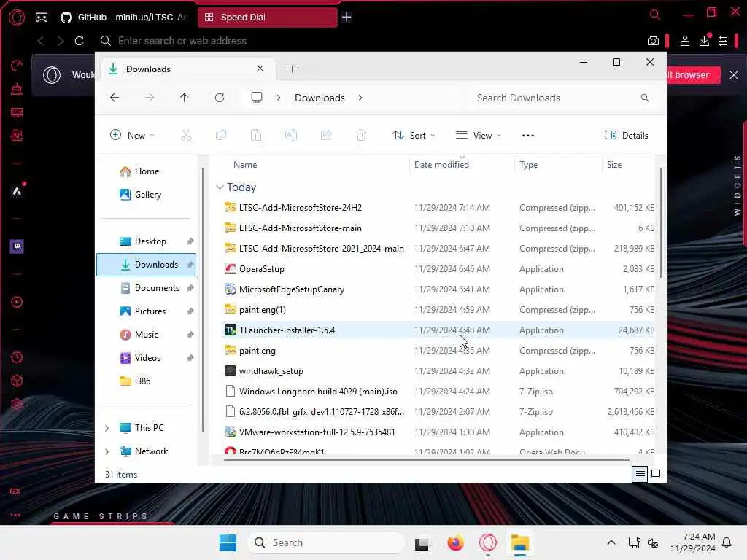Expand Network tree node

pyautogui.click(x=107, y=451)
